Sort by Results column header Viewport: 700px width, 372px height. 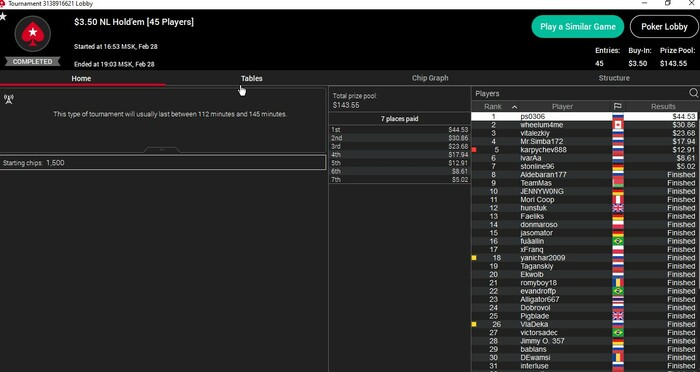coord(663,107)
